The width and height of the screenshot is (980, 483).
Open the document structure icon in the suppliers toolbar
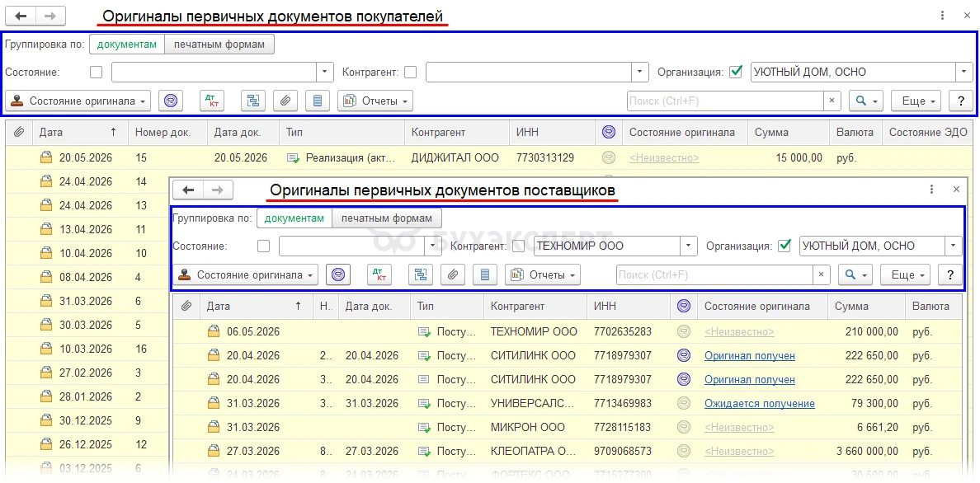click(x=421, y=274)
